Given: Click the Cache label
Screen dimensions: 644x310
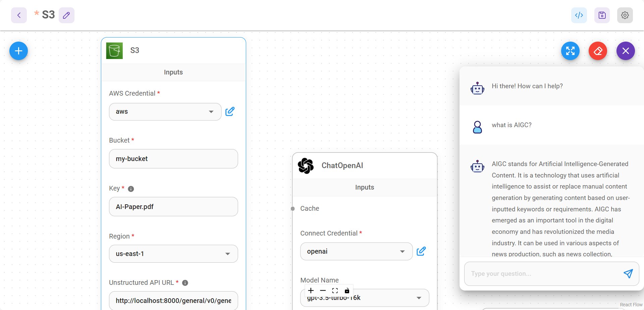Looking at the screenshot, I should (310, 208).
